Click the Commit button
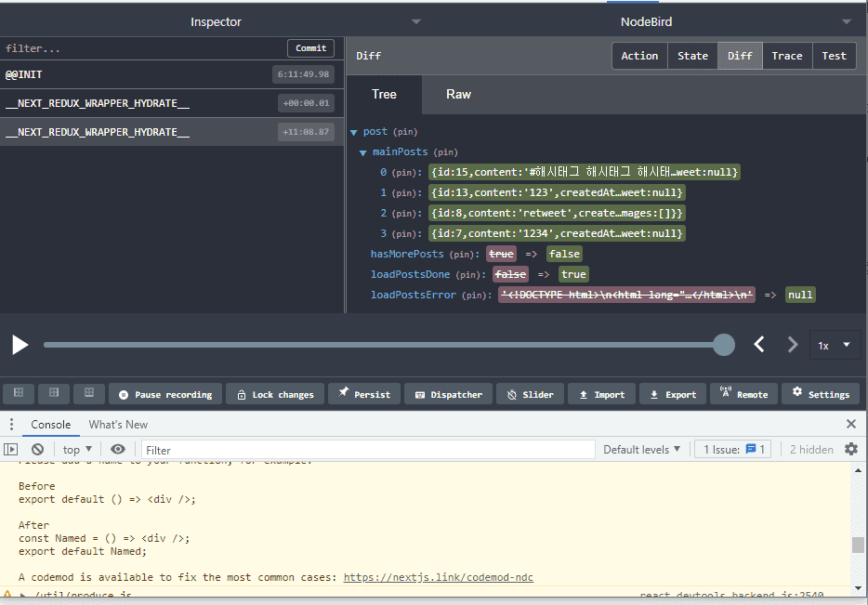 [310, 48]
